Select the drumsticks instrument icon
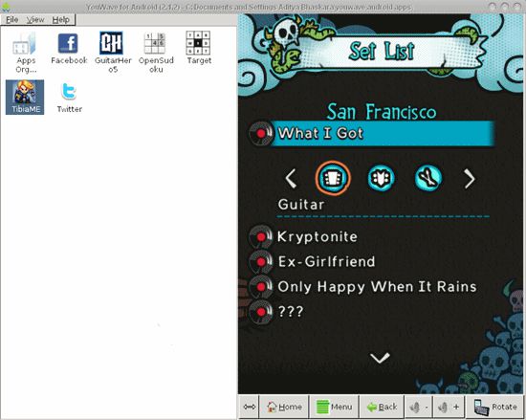The height and width of the screenshot is (420, 526). (x=428, y=178)
